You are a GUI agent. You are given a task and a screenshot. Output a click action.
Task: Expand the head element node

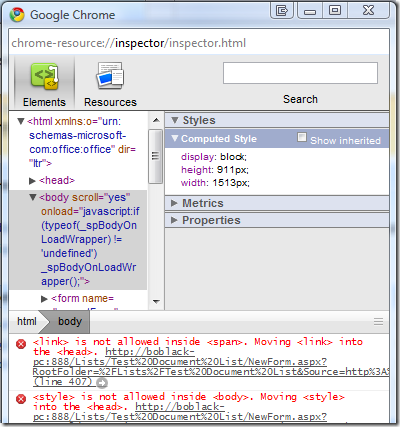pos(32,181)
